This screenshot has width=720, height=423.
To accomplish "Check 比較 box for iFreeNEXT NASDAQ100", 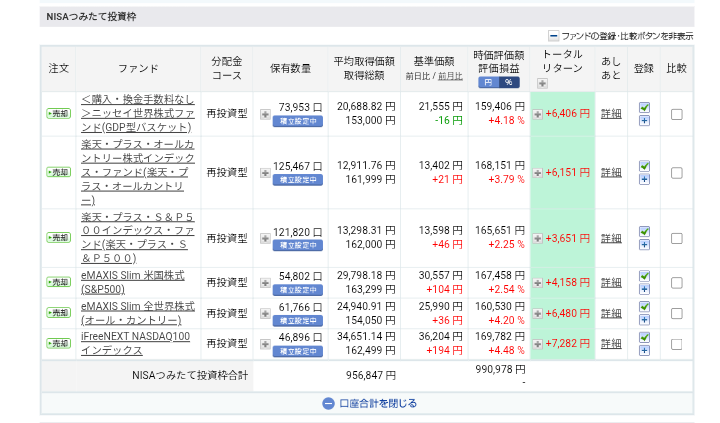I will pos(676,344).
